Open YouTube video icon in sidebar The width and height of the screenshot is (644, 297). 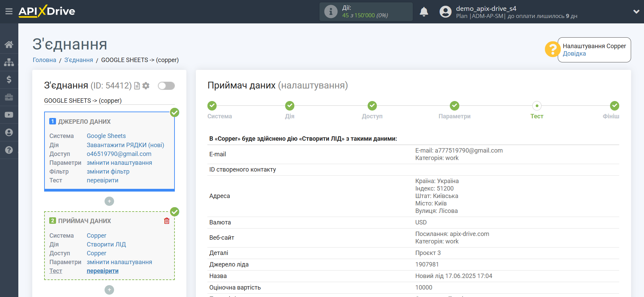(x=9, y=115)
